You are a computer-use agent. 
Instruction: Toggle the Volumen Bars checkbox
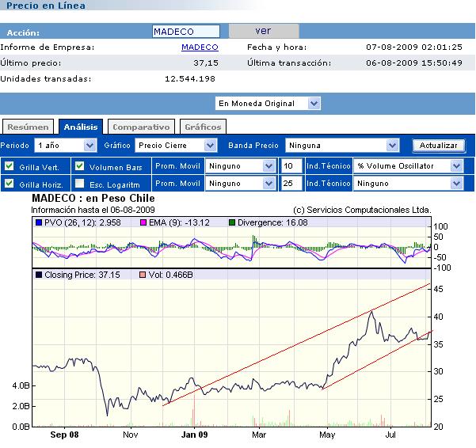coord(79,166)
